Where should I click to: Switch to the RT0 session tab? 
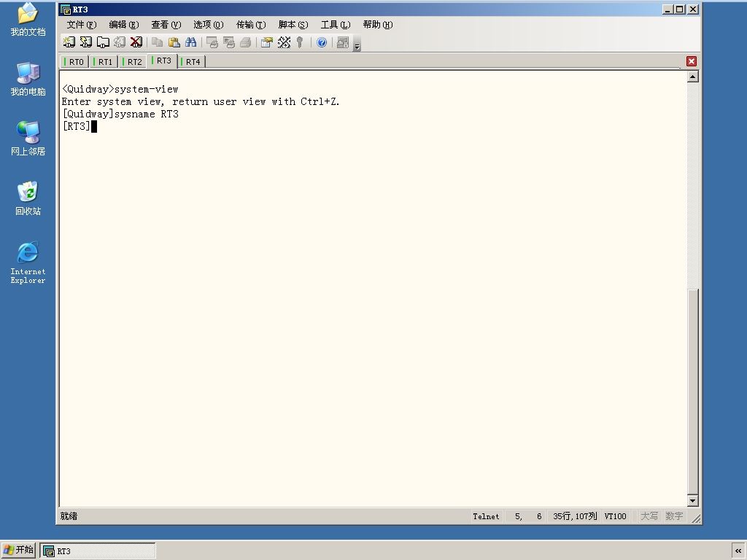coord(74,62)
